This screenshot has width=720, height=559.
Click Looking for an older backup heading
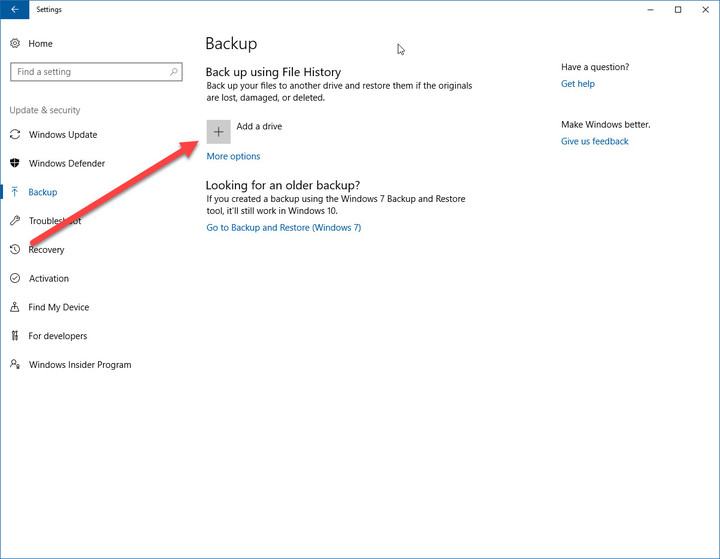pos(283,185)
